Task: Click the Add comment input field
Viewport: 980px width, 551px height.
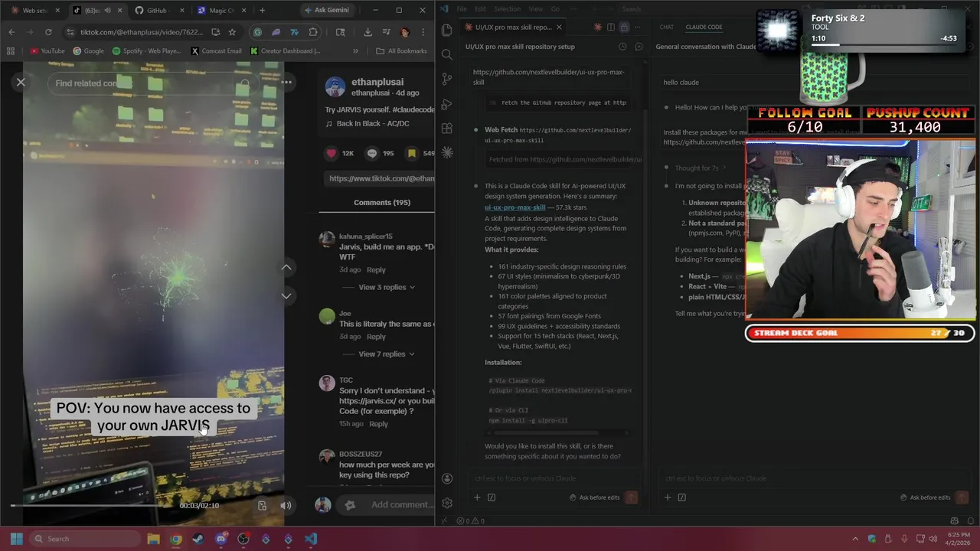Action: [402, 504]
